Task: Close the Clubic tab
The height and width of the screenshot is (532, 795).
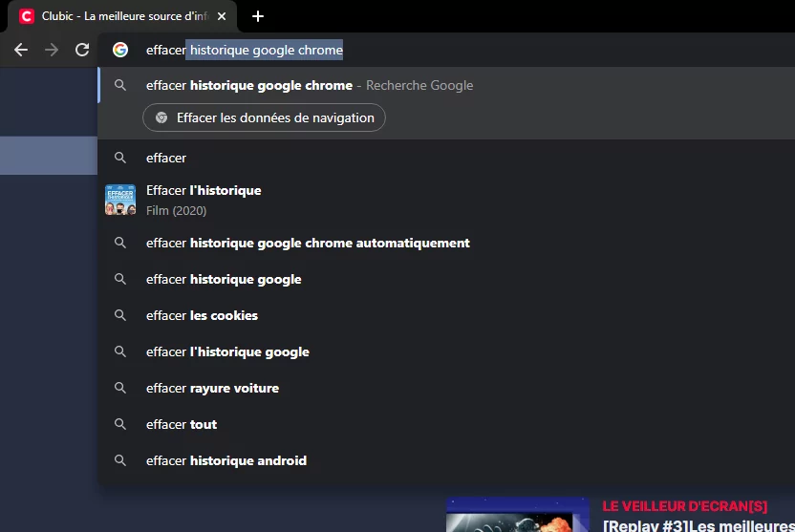Action: (222, 16)
